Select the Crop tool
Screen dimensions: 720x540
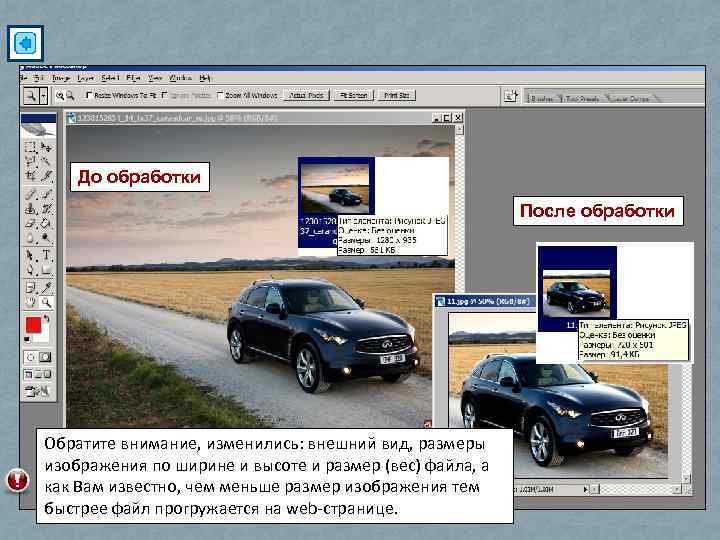coord(30,176)
